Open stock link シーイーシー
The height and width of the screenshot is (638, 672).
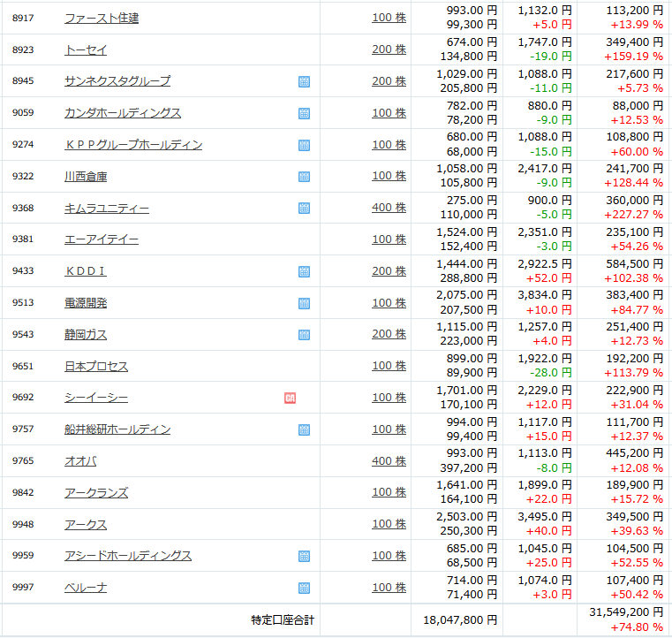click(96, 398)
